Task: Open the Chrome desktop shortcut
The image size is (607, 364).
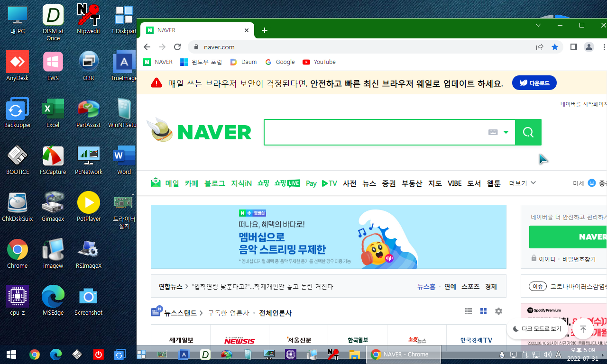Action: (18, 254)
